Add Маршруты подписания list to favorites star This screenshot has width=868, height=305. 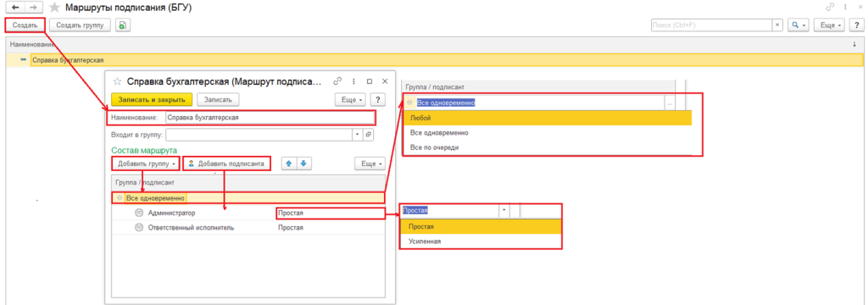click(x=55, y=8)
